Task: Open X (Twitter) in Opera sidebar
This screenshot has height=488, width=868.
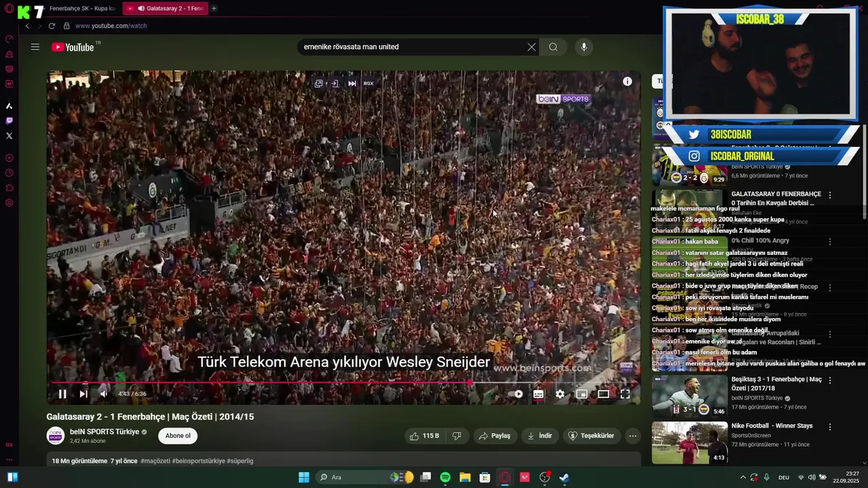Action: click(x=9, y=136)
